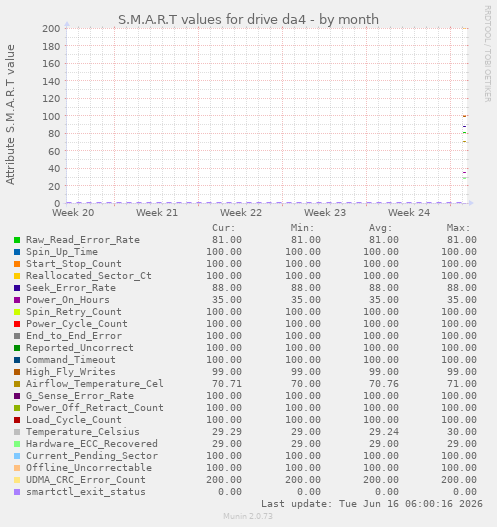This screenshot has height=527, width=497.
Task: Select the Start_Stop_Count legend label
Action: point(74,264)
